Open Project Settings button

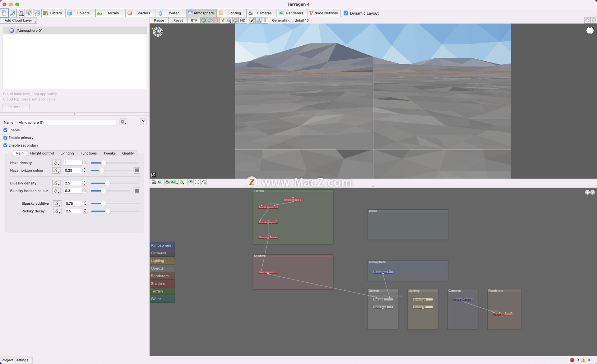(x=16, y=360)
